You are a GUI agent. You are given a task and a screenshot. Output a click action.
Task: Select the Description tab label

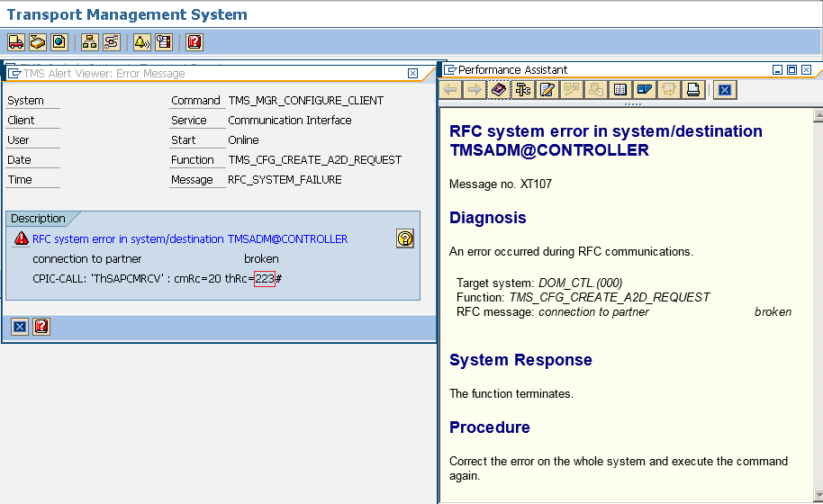pyautogui.click(x=38, y=219)
